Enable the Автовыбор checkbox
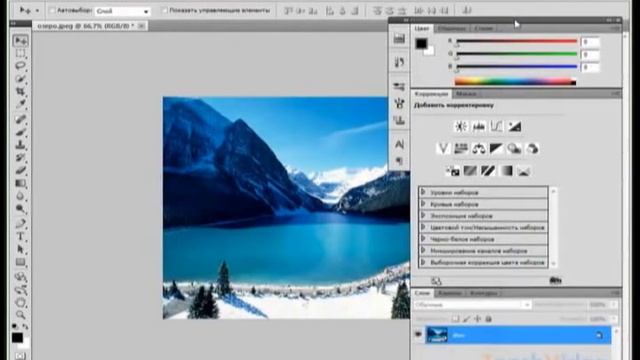640x360 pixels. coord(52,11)
